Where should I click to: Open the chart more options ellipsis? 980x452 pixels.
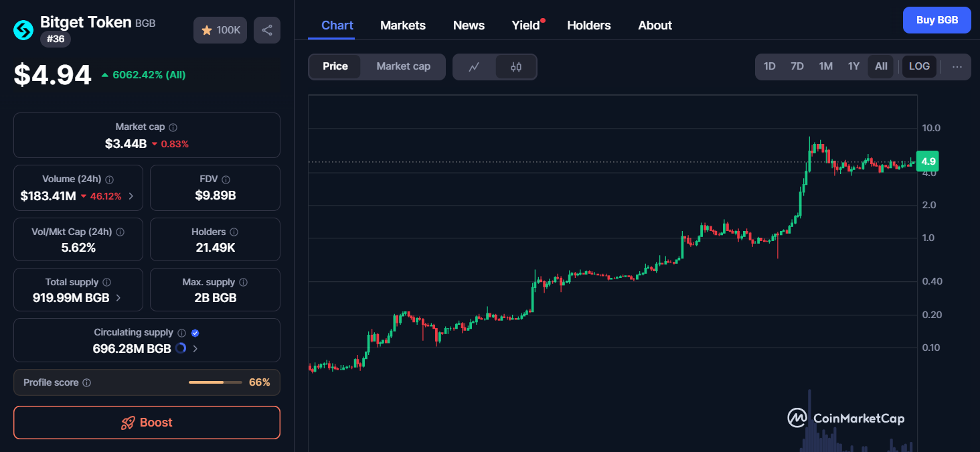pyautogui.click(x=957, y=67)
